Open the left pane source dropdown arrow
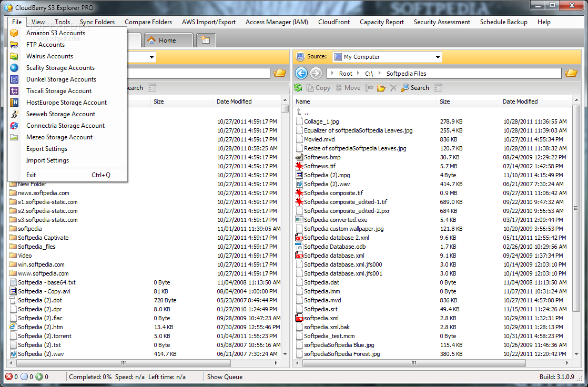The height and width of the screenshot is (387, 588). click(x=151, y=57)
